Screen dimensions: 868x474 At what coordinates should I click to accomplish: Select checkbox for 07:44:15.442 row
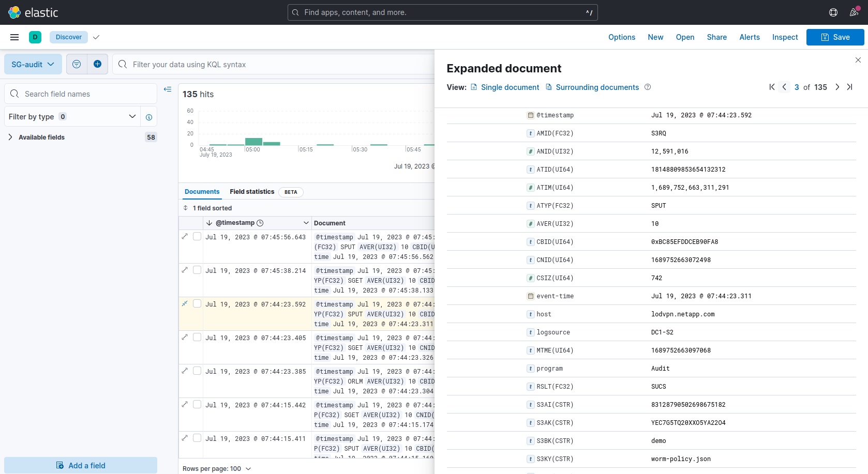(197, 404)
